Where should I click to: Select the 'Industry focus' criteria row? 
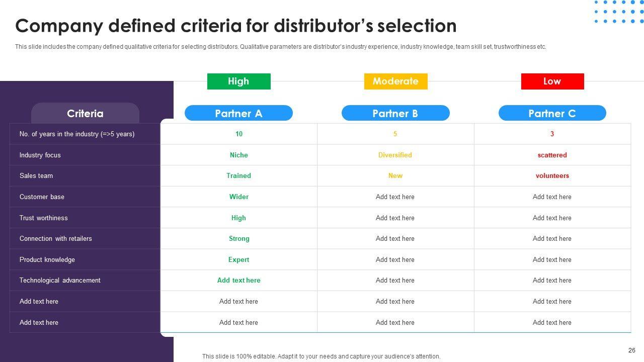pyautogui.click(x=40, y=155)
